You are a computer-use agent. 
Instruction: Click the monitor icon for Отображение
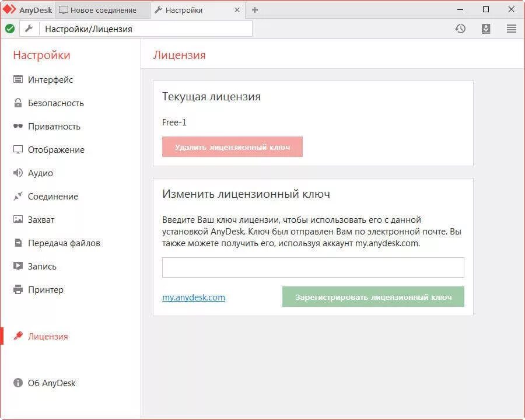[x=18, y=149]
